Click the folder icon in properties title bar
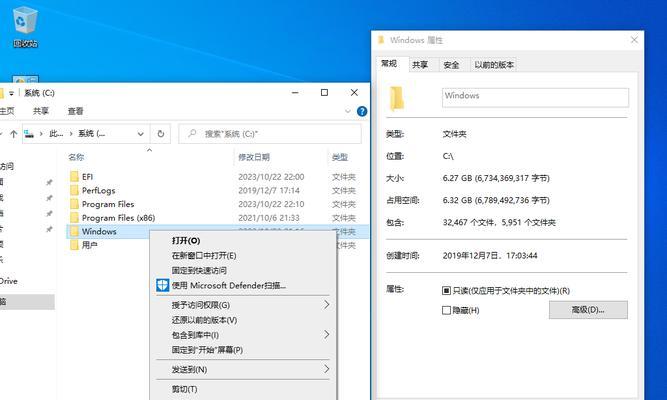667x400 pixels. (381, 40)
